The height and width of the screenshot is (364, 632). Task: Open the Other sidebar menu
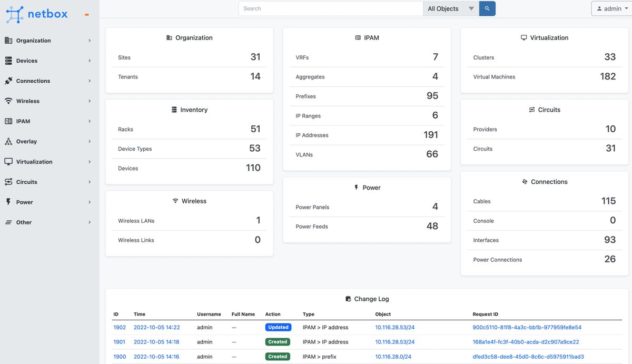[x=48, y=222]
